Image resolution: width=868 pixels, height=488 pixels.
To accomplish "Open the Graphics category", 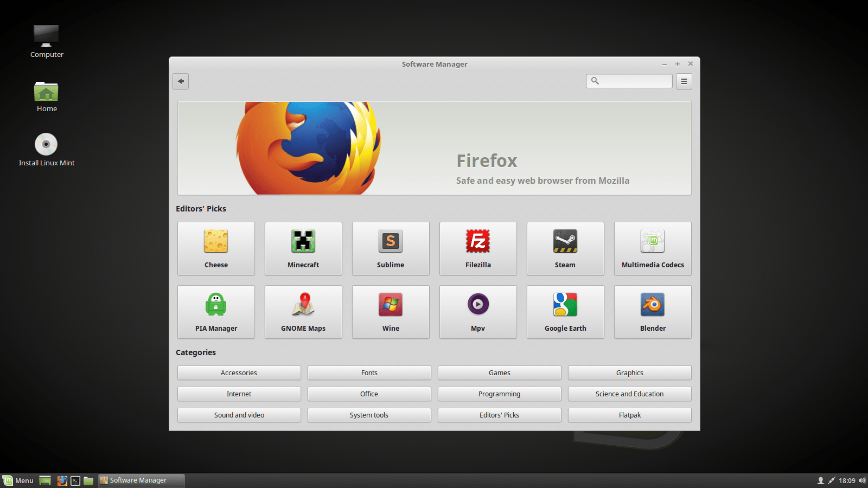I will 630,373.
